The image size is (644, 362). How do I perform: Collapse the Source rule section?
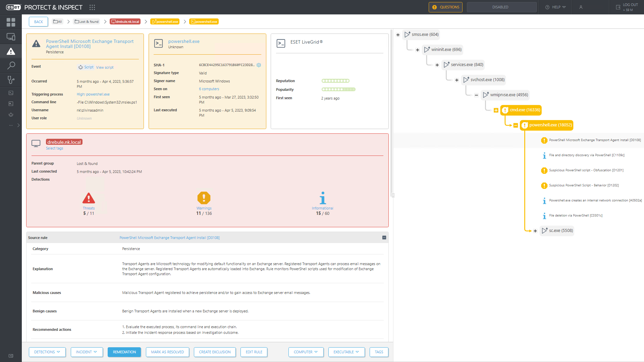click(384, 238)
